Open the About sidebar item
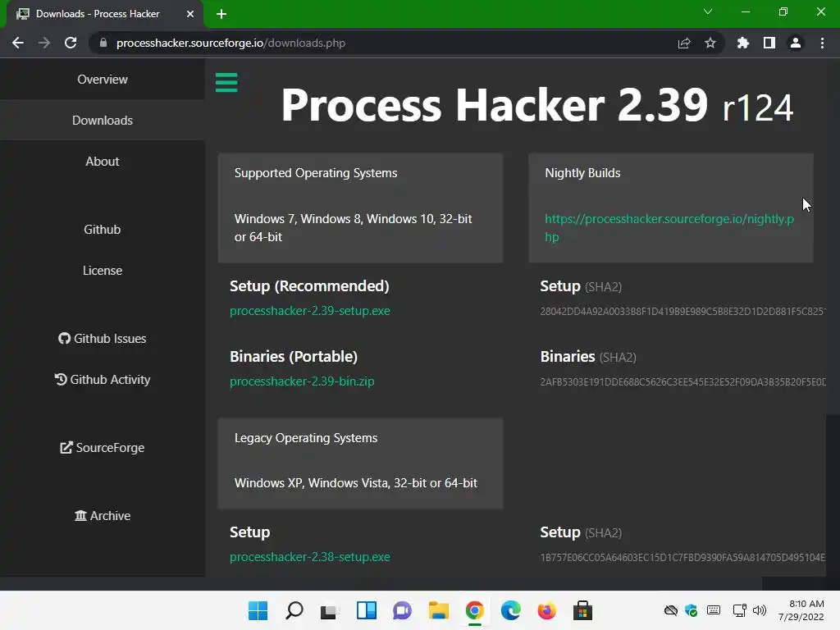840x630 pixels. (103, 162)
